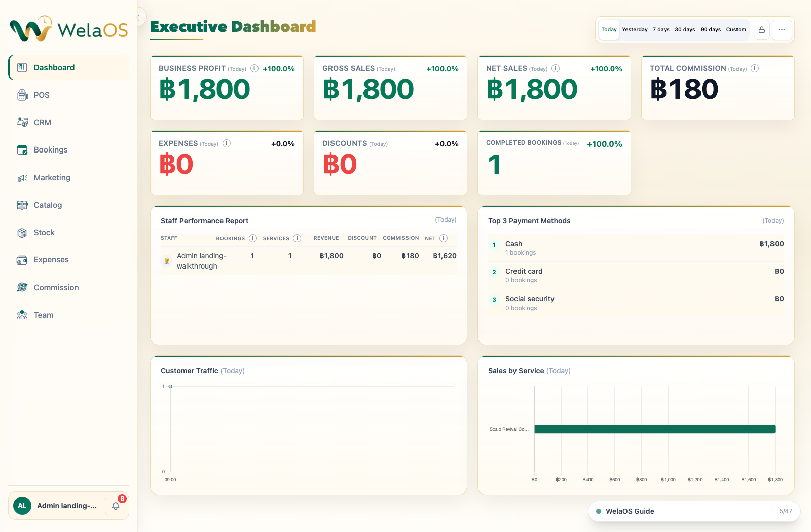
Task: Click the Scalp Revival Co... chart label
Action: (x=509, y=429)
